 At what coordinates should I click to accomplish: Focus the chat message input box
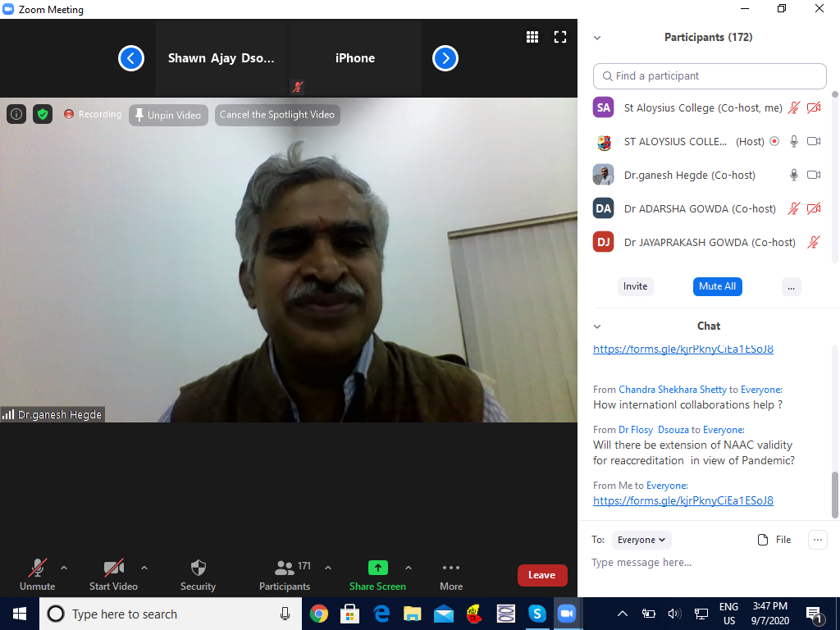tap(710, 563)
